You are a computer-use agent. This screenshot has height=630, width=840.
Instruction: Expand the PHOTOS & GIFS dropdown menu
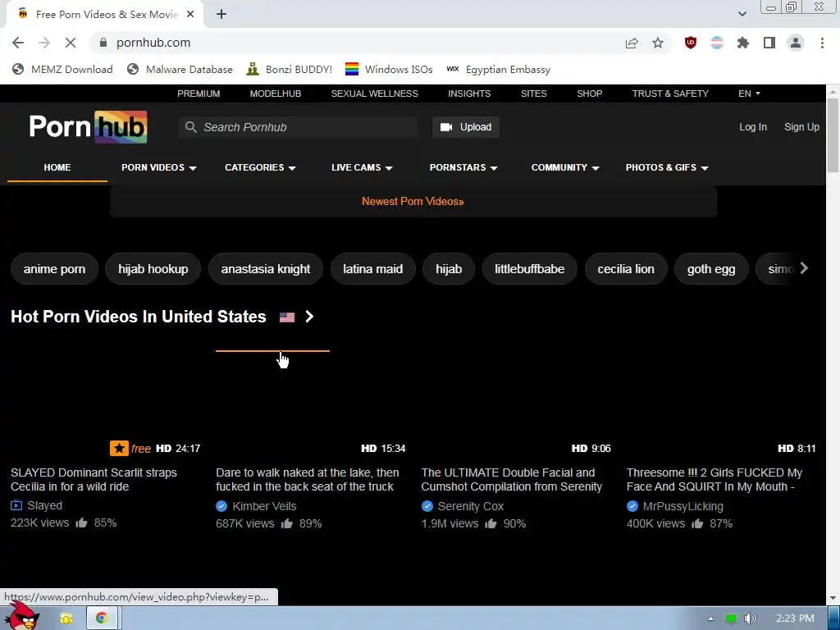click(x=667, y=167)
